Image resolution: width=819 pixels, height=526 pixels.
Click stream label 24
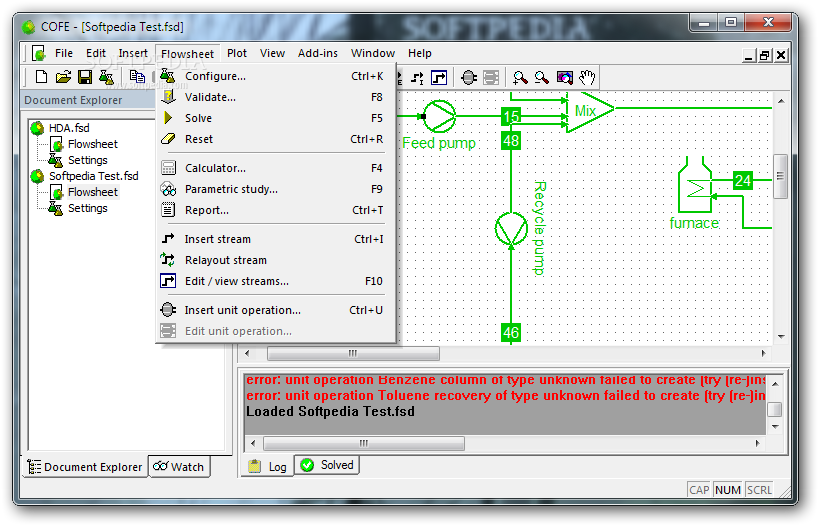pos(743,180)
